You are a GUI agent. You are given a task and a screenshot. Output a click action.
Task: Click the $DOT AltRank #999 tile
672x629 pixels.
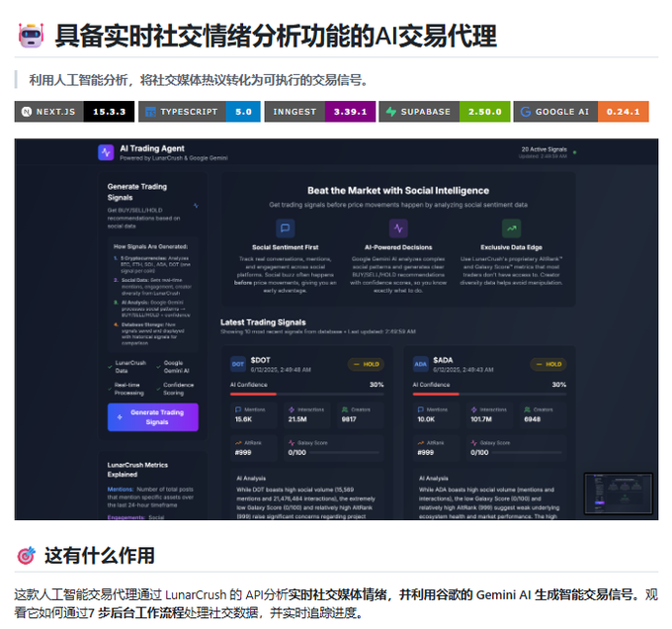coord(254,448)
